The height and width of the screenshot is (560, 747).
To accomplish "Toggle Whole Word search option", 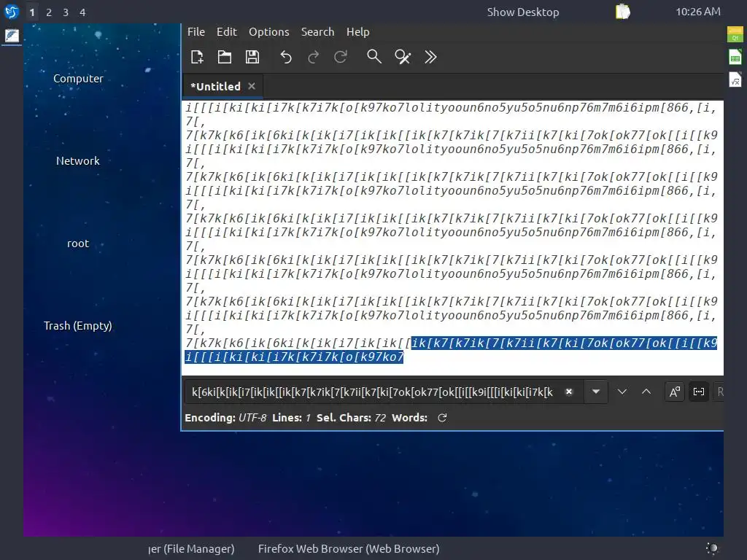I will [x=699, y=392].
